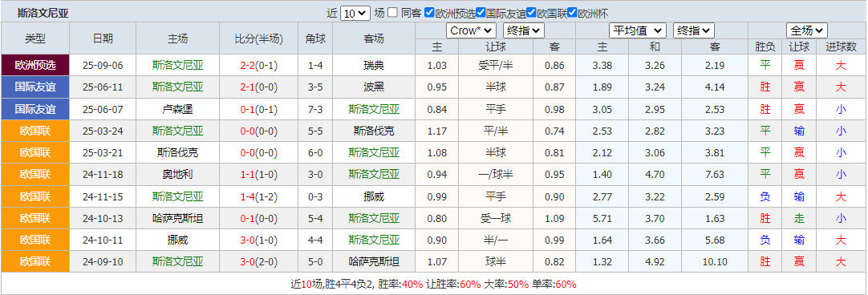
Task: Click 哈萨克斯坦 away team in 24-09-10 row
Action: click(x=374, y=262)
